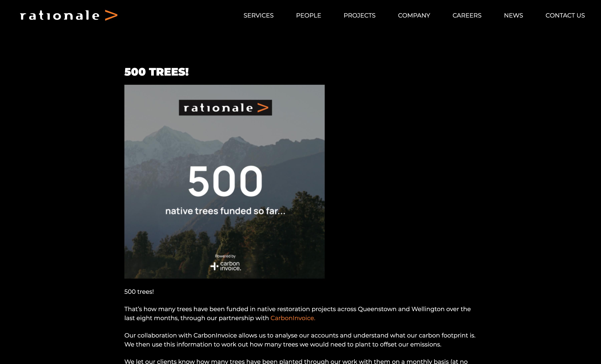Open the Services menu item
The image size is (601, 364).
click(259, 15)
